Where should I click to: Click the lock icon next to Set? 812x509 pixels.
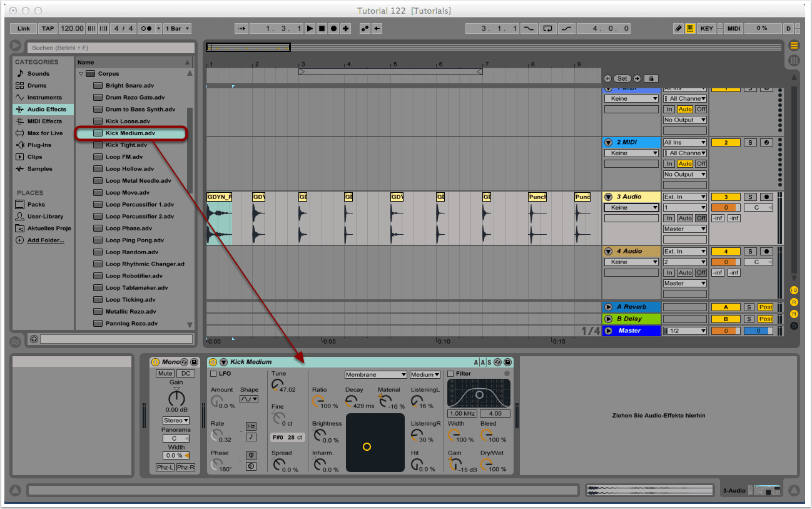[651, 79]
